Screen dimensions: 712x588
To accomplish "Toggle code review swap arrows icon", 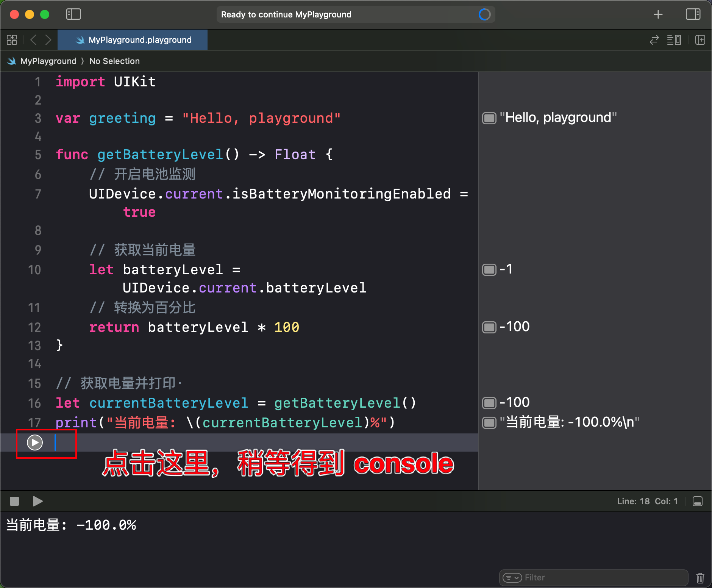I will click(654, 40).
